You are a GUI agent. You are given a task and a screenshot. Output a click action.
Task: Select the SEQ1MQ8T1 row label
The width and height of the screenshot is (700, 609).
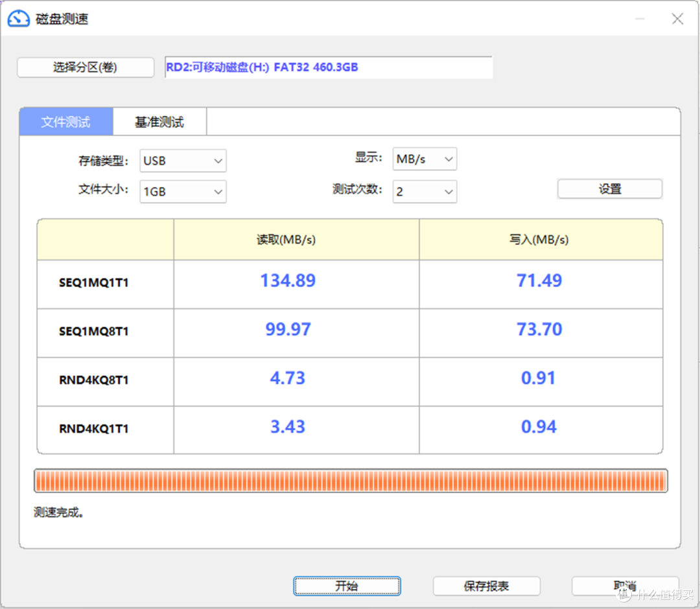pyautogui.click(x=94, y=331)
